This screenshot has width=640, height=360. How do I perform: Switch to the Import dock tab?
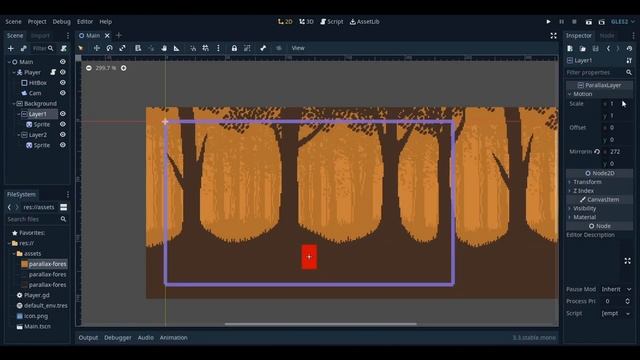click(x=40, y=36)
